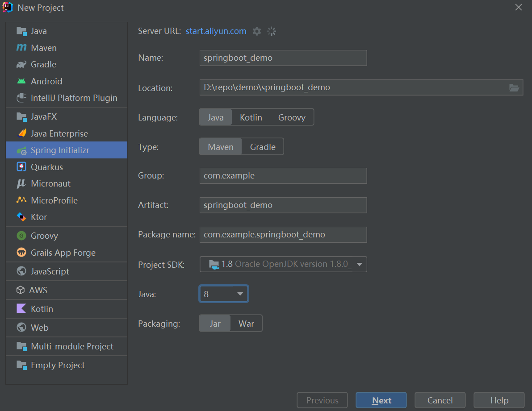The image size is (532, 411).
Task: Click the Gradle elephant icon
Action: pos(21,64)
